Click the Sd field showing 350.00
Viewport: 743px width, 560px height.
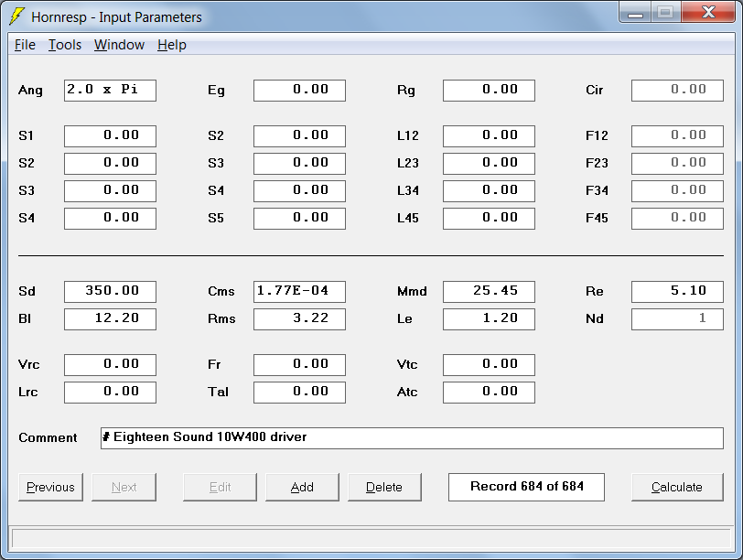click(x=110, y=292)
